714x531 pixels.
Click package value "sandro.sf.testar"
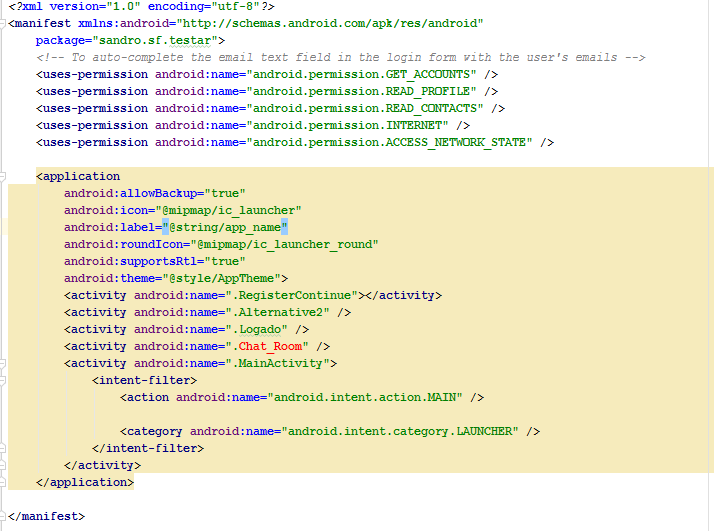point(155,41)
